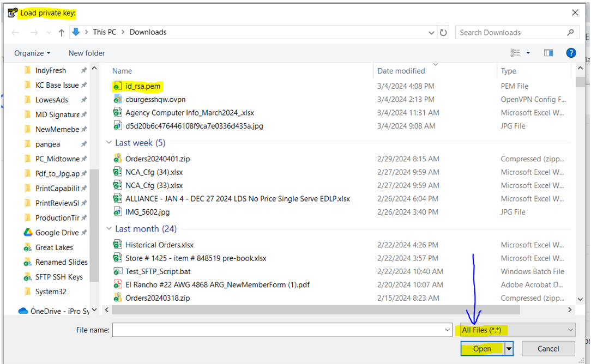Click the Refresh icon beside address bar
Screen dimensions: 591x364
tap(443, 33)
